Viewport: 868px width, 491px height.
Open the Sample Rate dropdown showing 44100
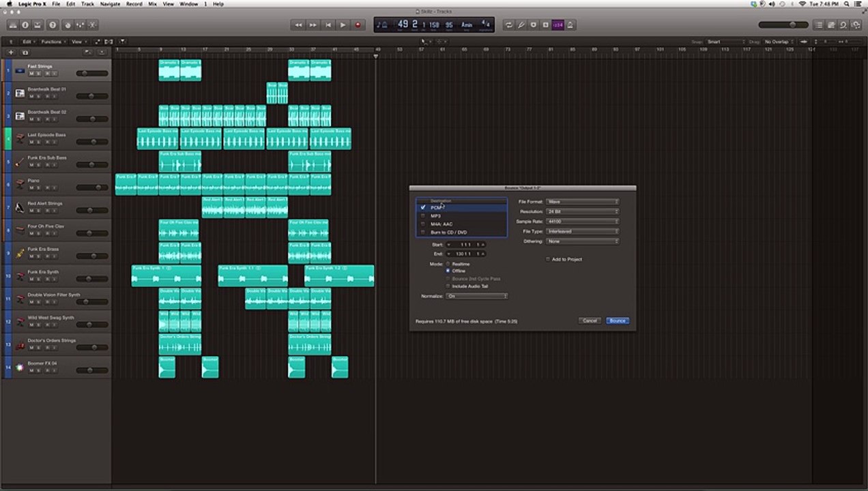[583, 222]
